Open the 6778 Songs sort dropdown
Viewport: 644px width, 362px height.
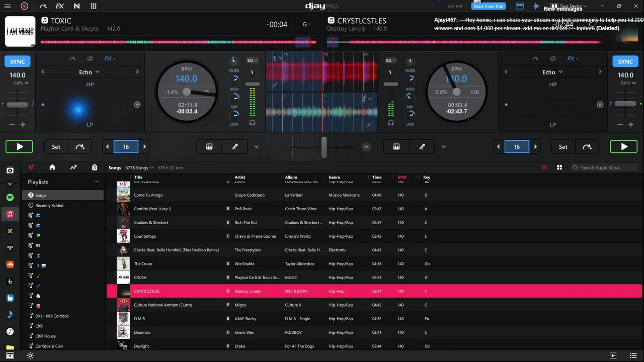point(139,167)
